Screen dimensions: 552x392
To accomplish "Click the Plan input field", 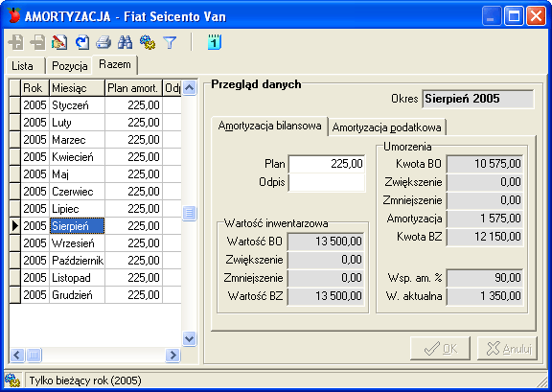I will pos(327,164).
